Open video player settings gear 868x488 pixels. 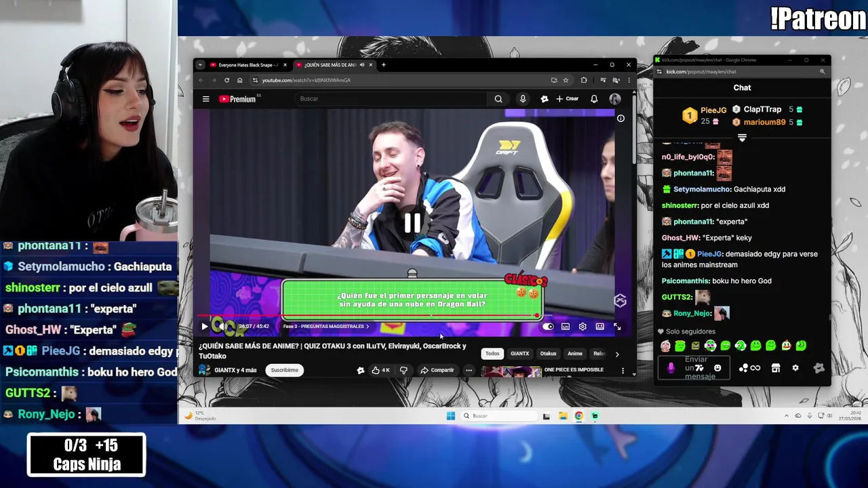583,327
